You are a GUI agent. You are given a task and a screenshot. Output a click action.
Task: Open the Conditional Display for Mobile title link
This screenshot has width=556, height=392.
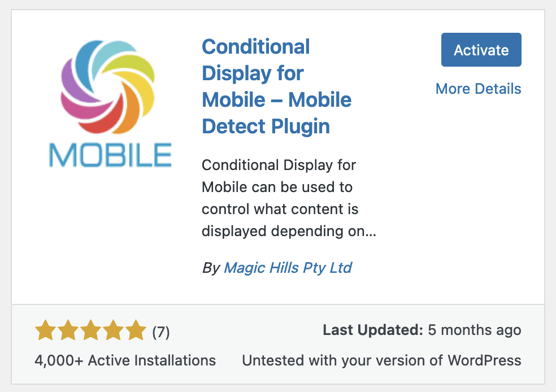[276, 86]
